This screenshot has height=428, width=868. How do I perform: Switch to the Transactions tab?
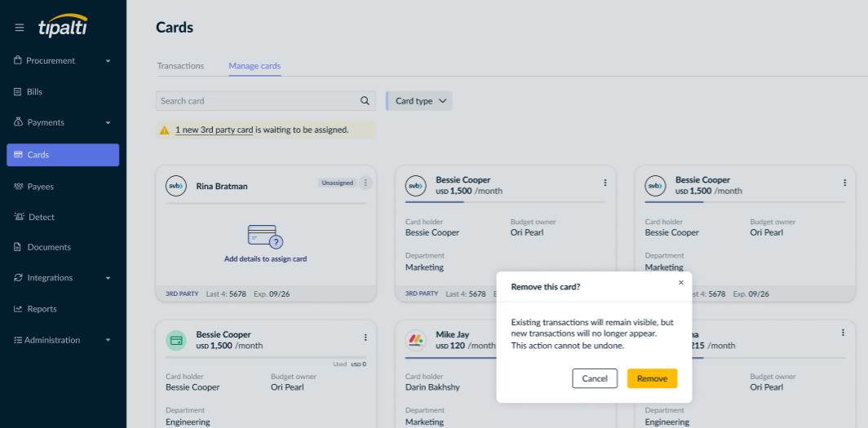click(x=180, y=66)
